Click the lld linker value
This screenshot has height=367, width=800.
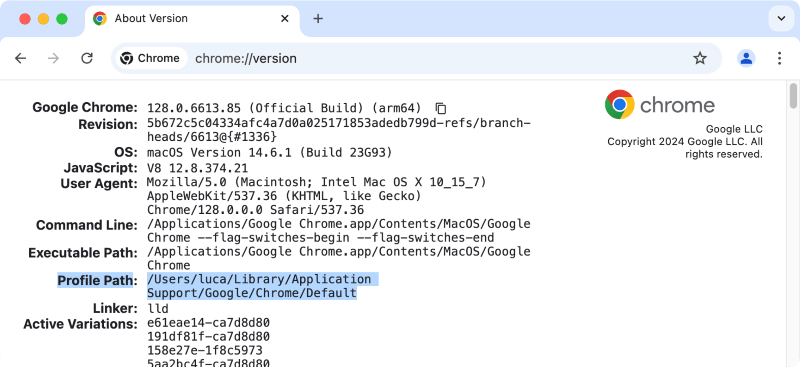[158, 309]
